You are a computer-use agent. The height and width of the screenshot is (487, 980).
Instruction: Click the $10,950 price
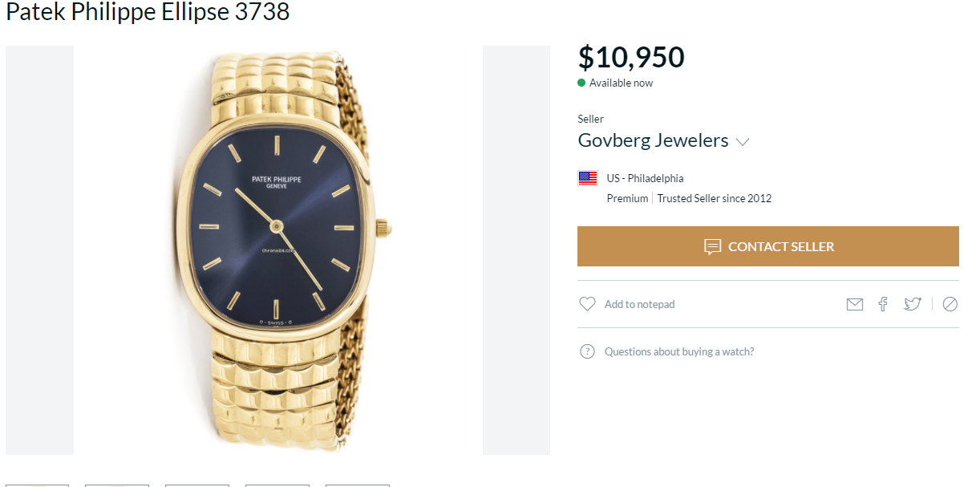pyautogui.click(x=631, y=57)
